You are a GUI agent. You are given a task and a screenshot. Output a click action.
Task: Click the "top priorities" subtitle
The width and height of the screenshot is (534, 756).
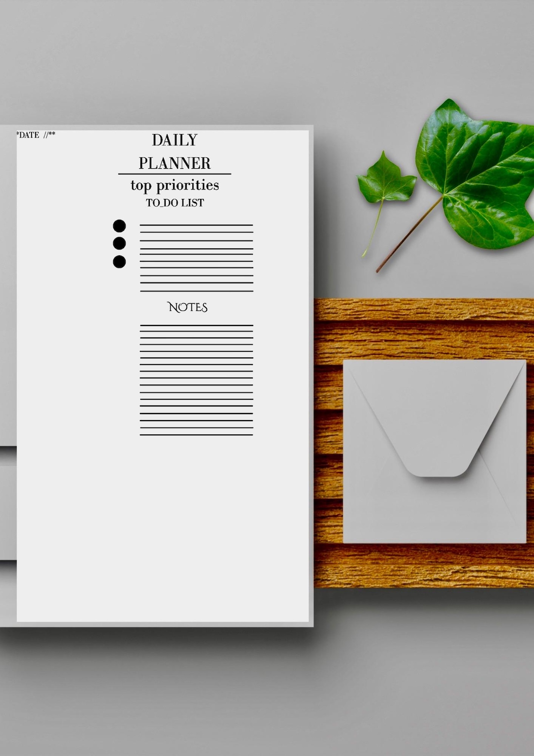tap(175, 186)
